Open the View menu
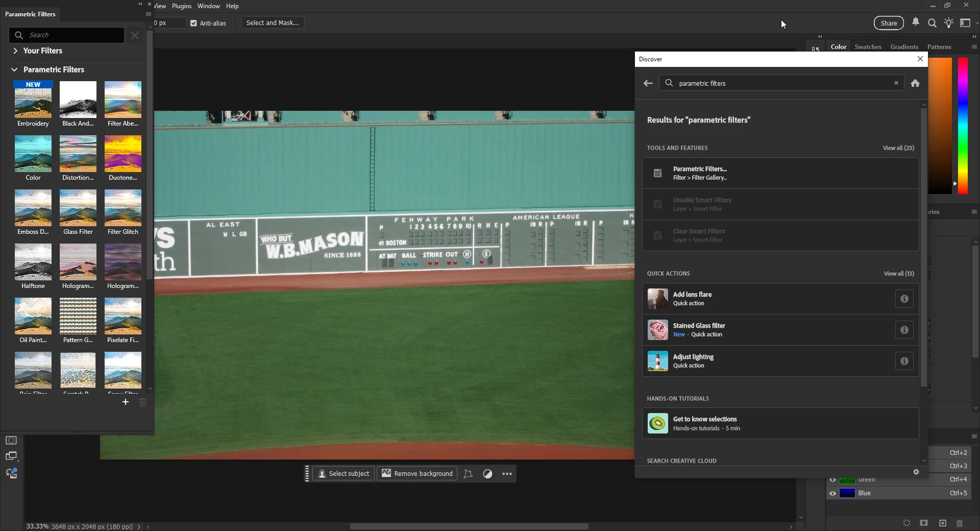The image size is (980, 531). pos(160,6)
